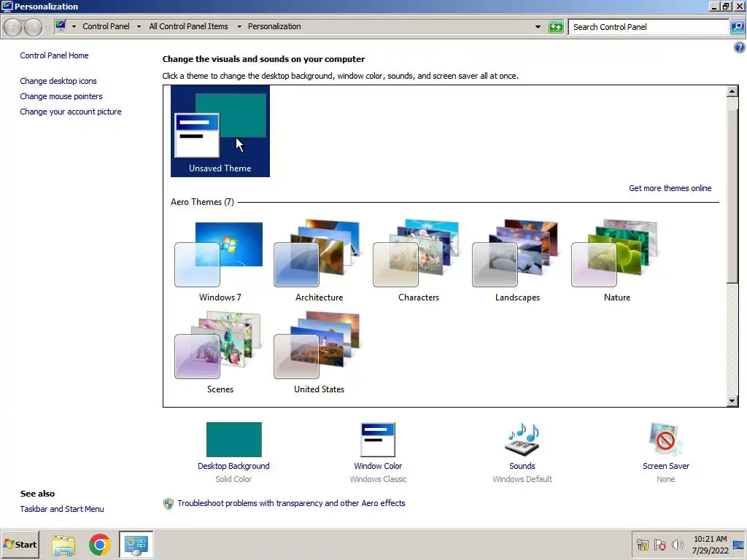The width and height of the screenshot is (747, 560).
Task: Go to Control Panel Home
Action: pyautogui.click(x=54, y=55)
